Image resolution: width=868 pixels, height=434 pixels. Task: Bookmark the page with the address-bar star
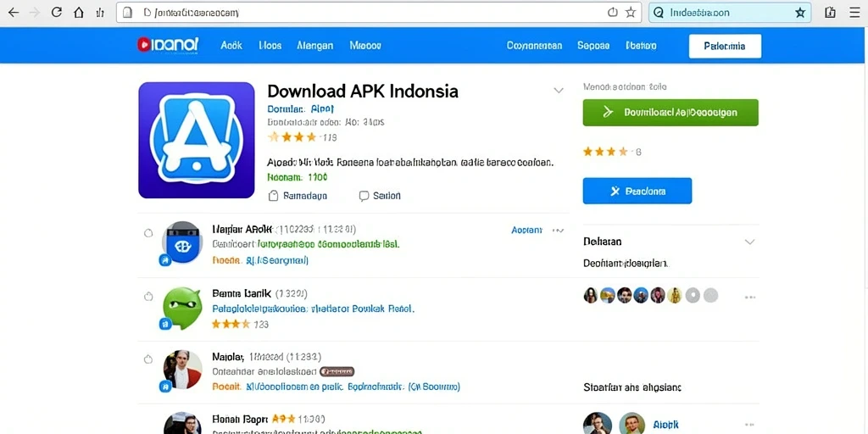(631, 12)
